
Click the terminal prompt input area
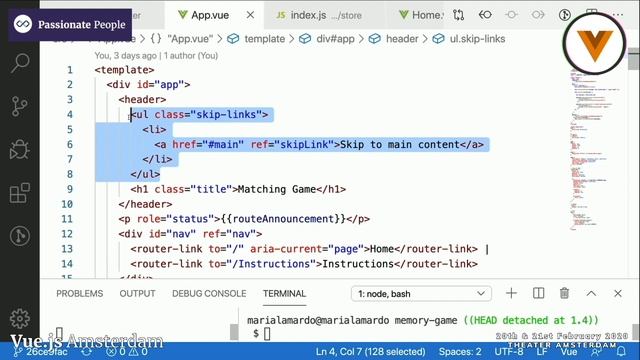267,334
